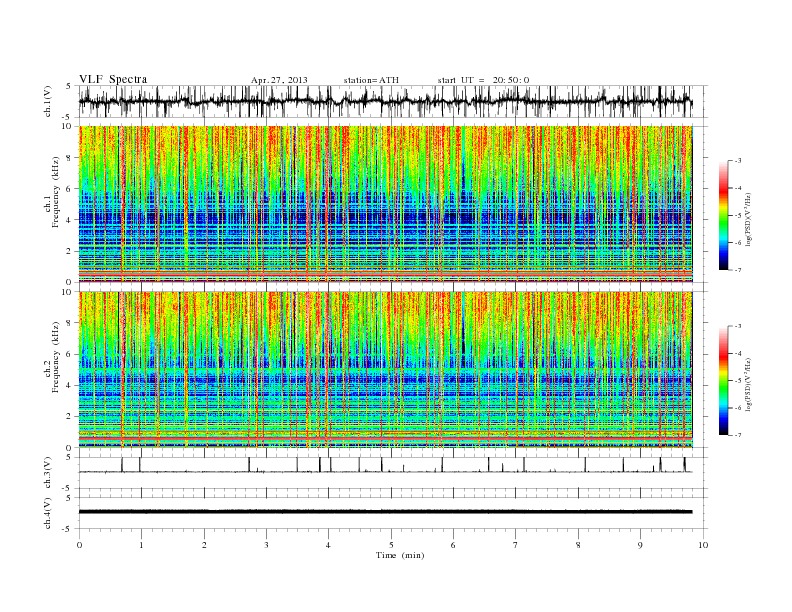Click the "-5" tick on lower color bar

(x=737, y=381)
